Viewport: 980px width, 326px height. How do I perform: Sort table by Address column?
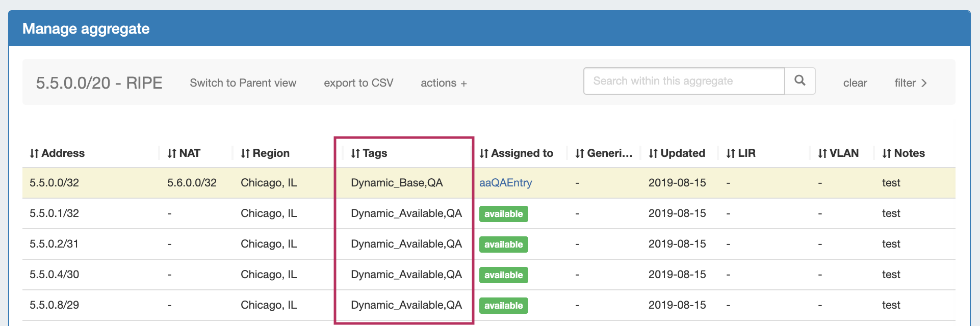pos(57,153)
